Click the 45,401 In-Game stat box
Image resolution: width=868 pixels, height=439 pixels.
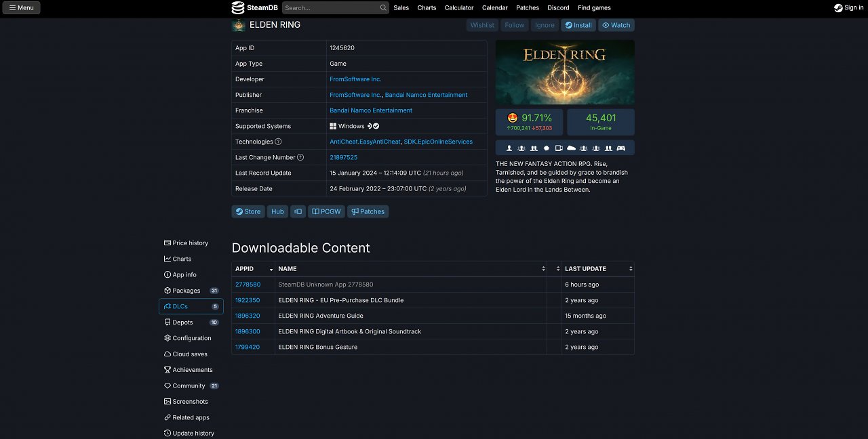coord(601,122)
